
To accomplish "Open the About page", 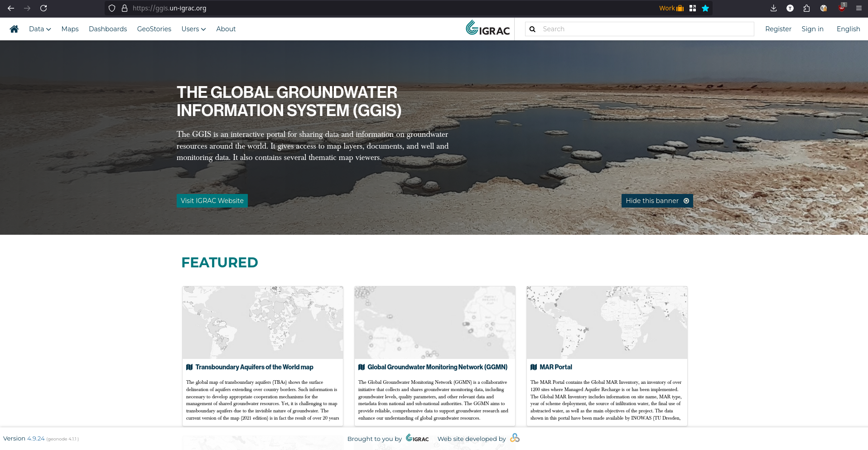I will 226,29.
